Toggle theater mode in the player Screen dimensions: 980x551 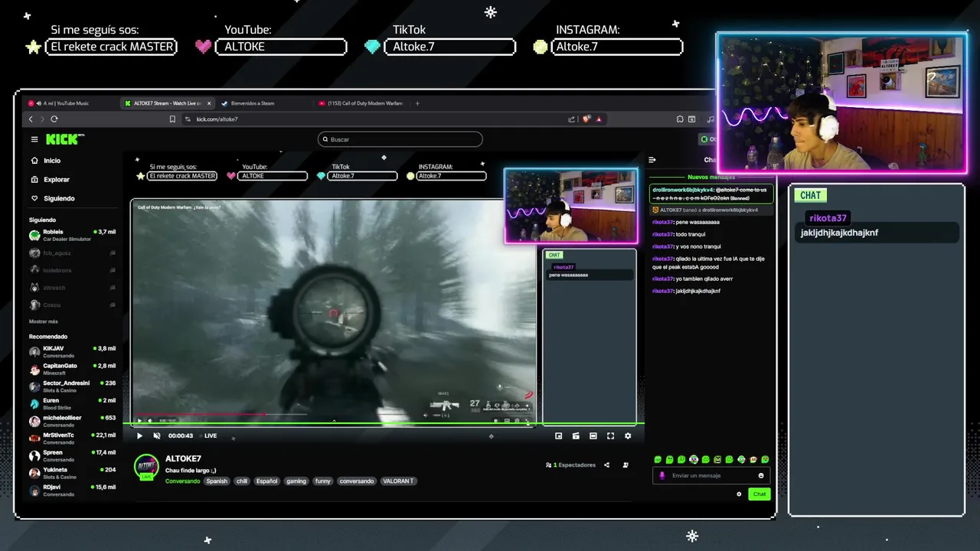[x=593, y=436]
